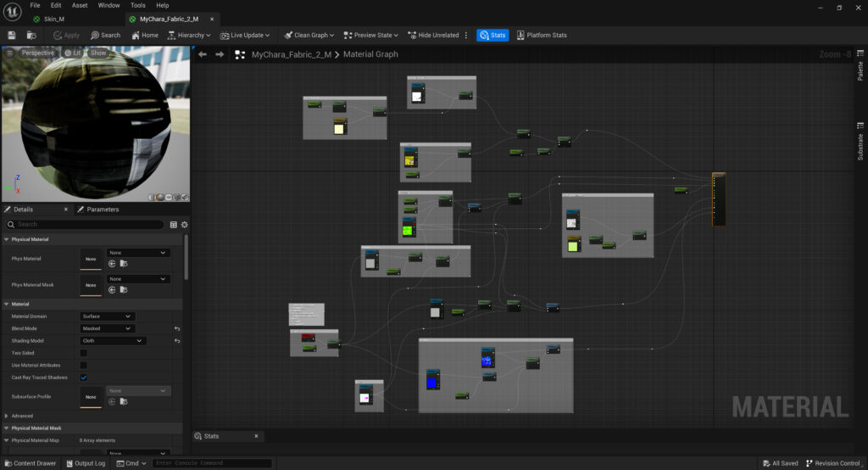Click the graph navigate back arrow
This screenshot has width=868, height=470.
point(203,54)
